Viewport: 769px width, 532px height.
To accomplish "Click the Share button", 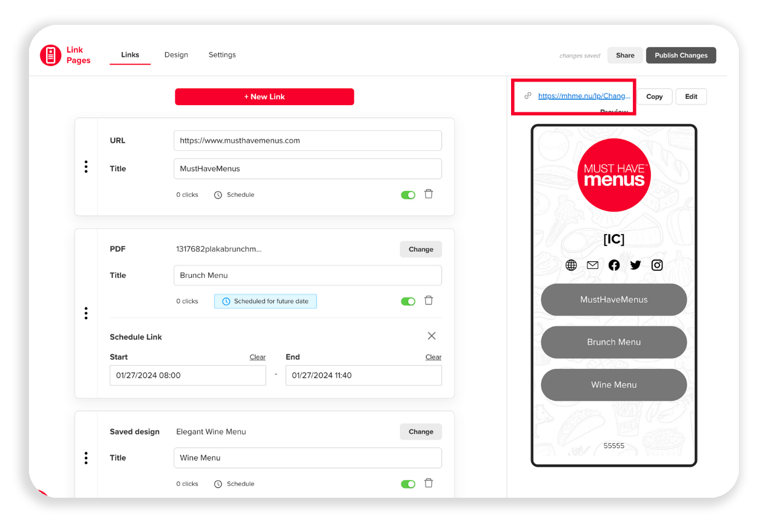I will (625, 55).
